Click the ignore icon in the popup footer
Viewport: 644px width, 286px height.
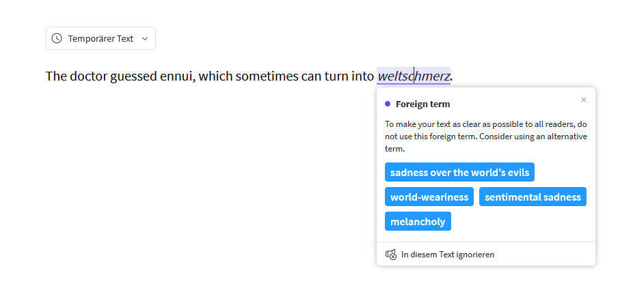pyautogui.click(x=391, y=255)
